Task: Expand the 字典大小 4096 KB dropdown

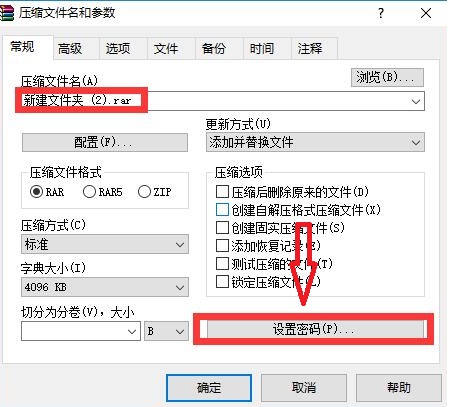Action: point(105,287)
